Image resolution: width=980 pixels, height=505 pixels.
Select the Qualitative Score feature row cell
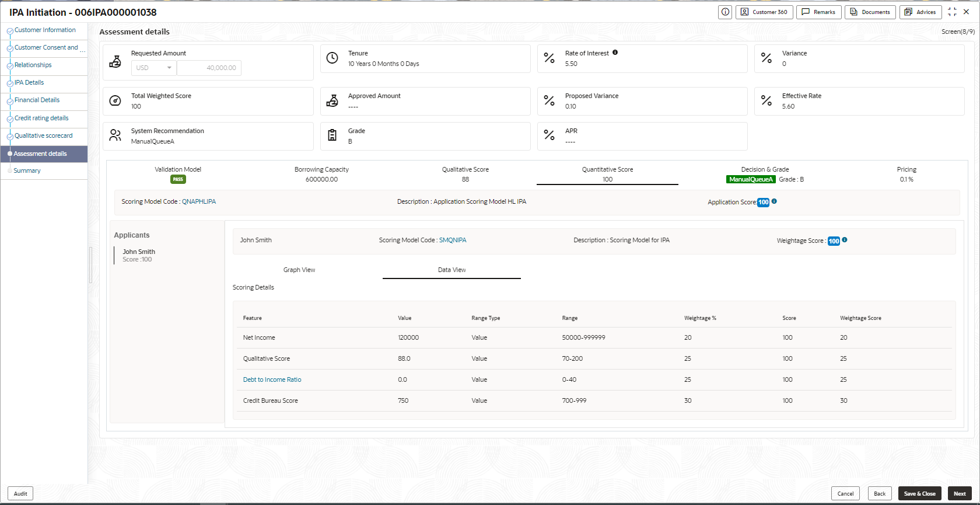(x=267, y=358)
